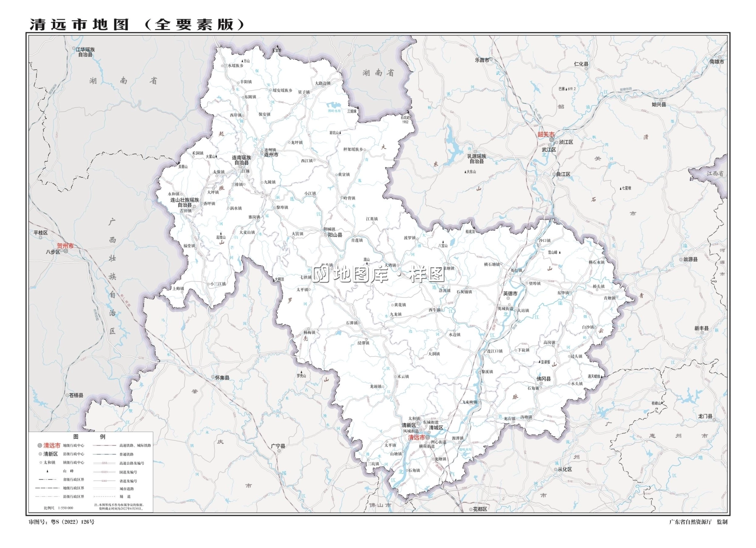
Task: Select the 比例尺 1:550 000 scale text
Action: 58,508
